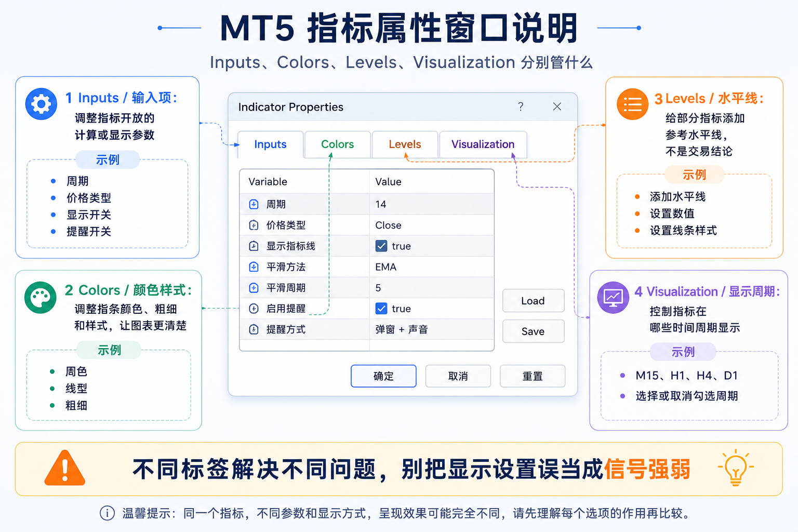This screenshot has height=532, width=798.
Task: Select the 提醒方式 variable name
Action: [x=286, y=329]
